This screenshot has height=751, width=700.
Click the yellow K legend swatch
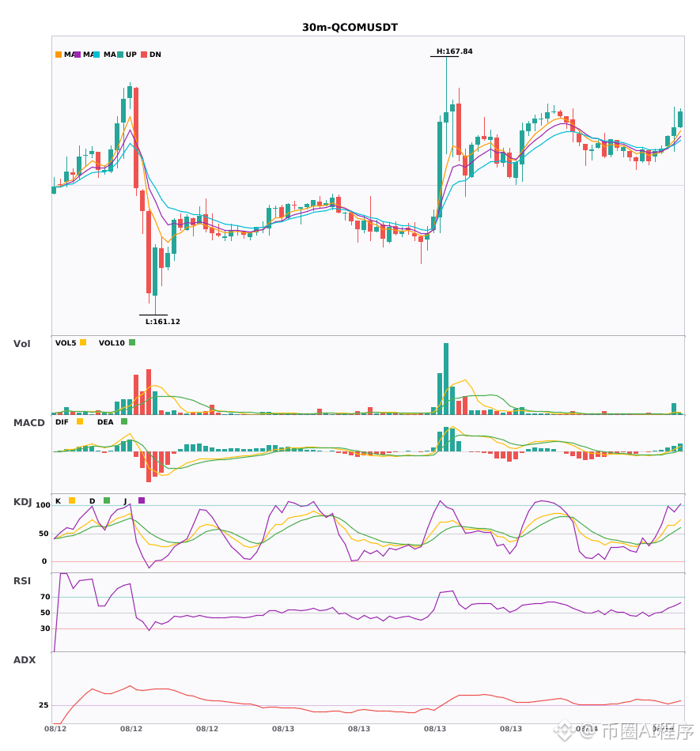tap(72, 500)
